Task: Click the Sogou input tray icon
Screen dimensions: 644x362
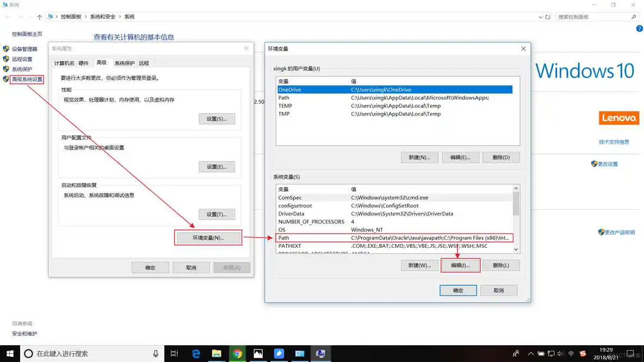Action: 583,353
